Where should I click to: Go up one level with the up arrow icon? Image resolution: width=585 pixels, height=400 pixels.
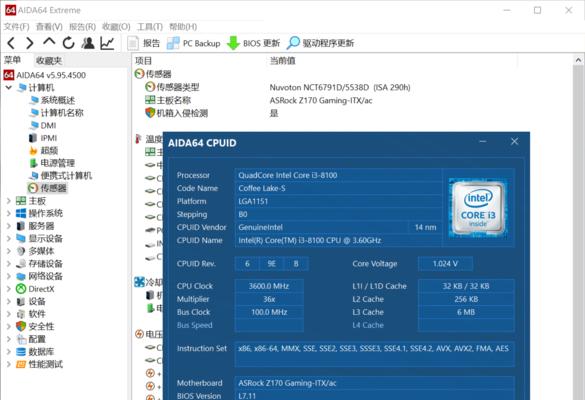(x=49, y=42)
